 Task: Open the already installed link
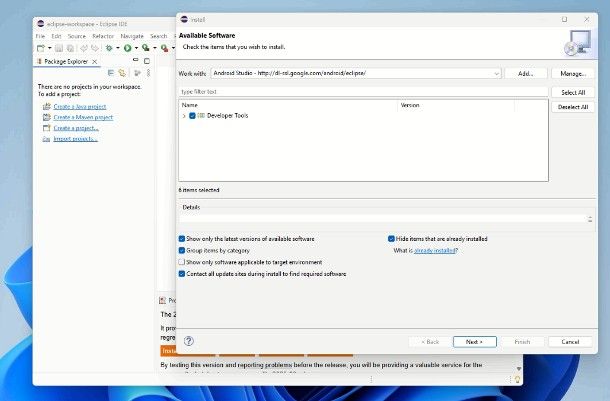point(435,250)
